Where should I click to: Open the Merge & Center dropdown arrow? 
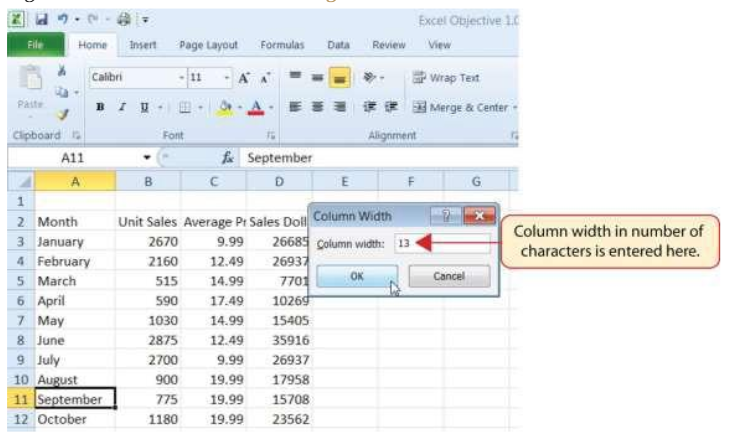(515, 108)
